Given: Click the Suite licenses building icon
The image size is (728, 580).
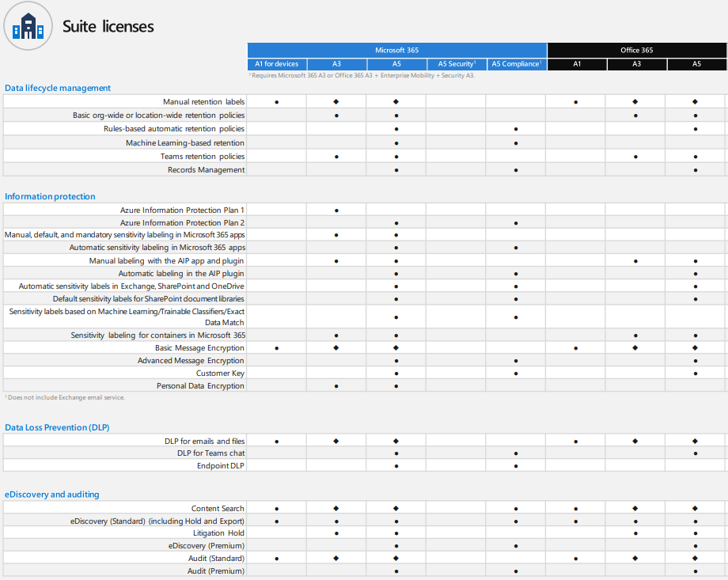Looking at the screenshot, I should point(28,26).
